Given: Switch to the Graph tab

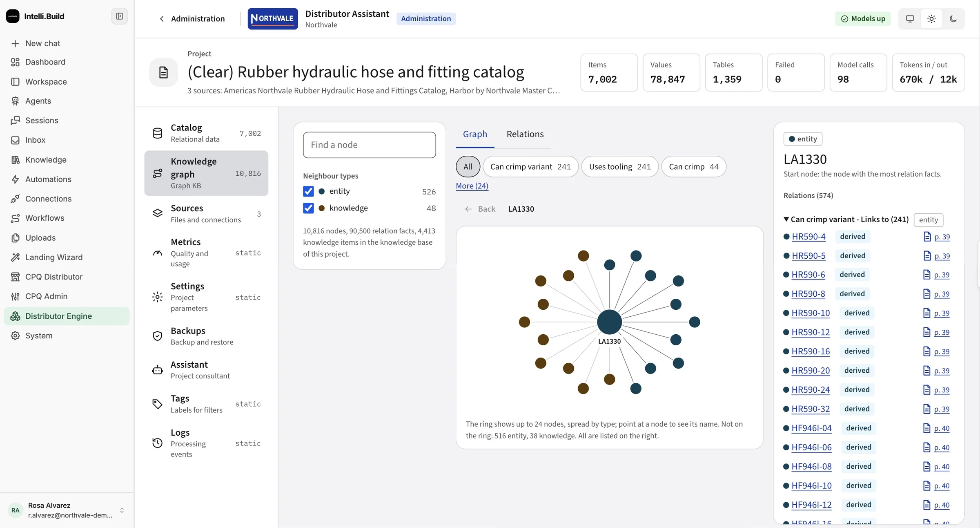Looking at the screenshot, I should 475,134.
